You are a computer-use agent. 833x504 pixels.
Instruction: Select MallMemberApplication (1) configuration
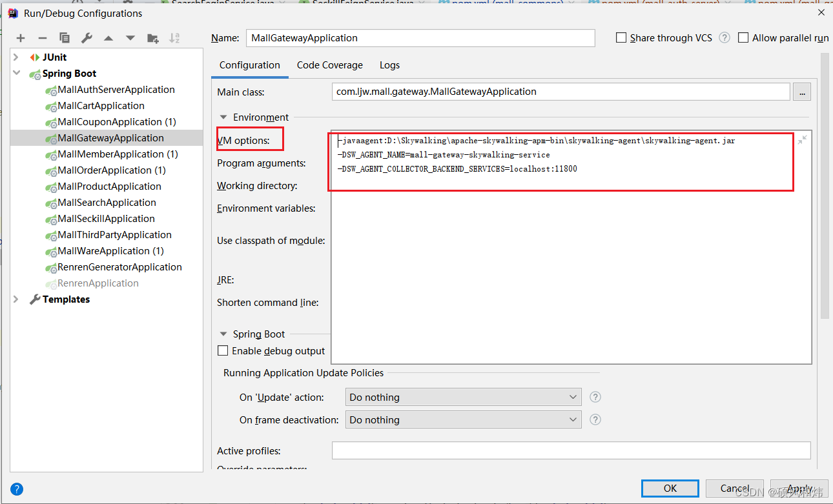[x=118, y=154]
